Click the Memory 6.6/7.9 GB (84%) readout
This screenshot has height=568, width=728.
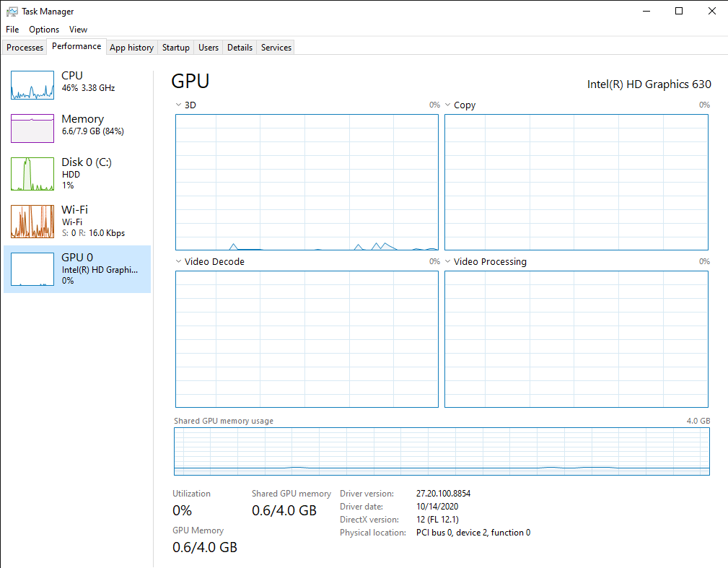click(93, 131)
